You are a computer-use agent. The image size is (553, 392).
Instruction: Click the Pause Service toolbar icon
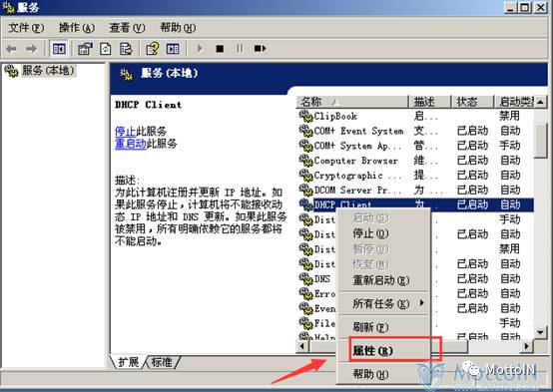pos(240,49)
